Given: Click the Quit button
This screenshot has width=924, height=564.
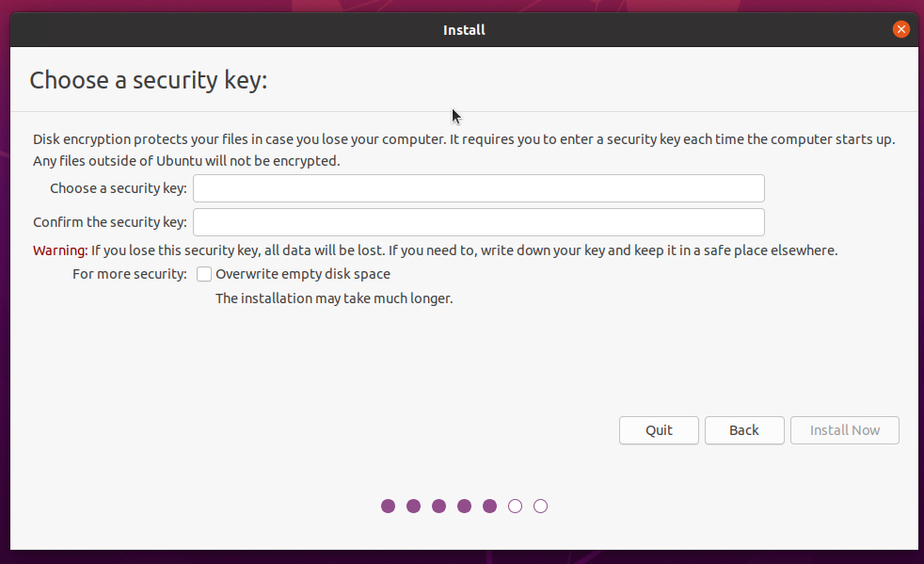Looking at the screenshot, I should (659, 430).
